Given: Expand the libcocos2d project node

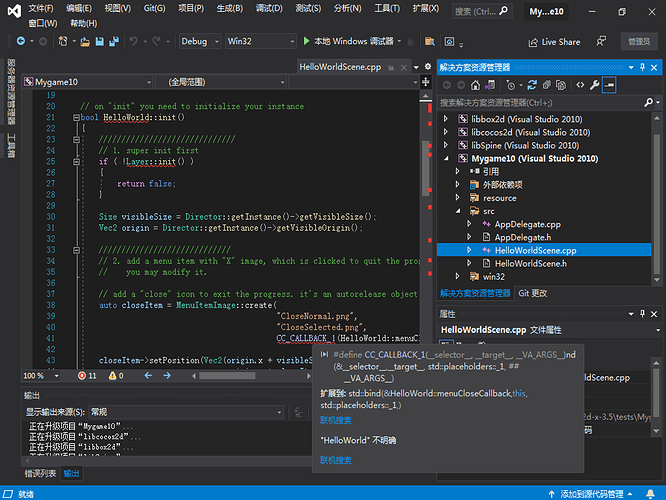Looking at the screenshot, I should pos(447,132).
